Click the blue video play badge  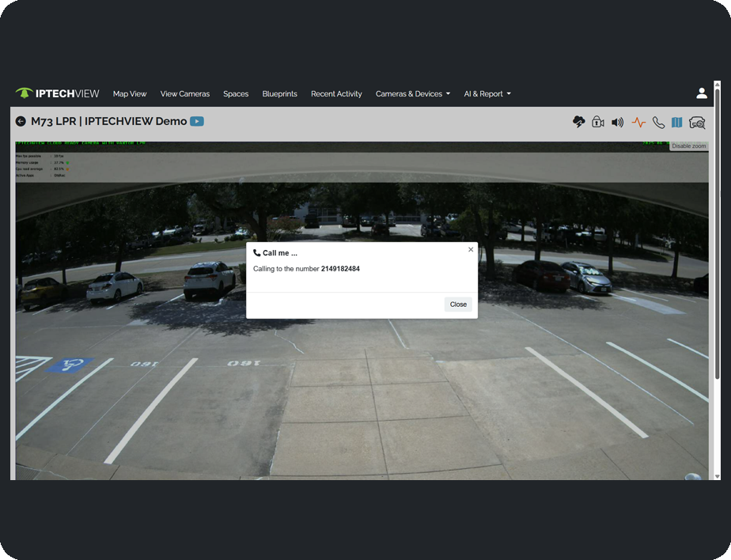coord(197,121)
